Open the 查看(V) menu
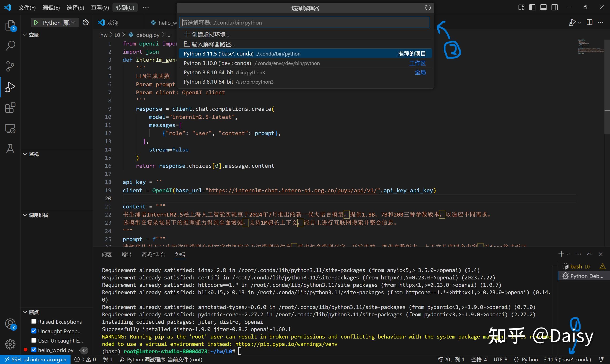Image resolution: width=610 pixels, height=364 pixels. 100,8
